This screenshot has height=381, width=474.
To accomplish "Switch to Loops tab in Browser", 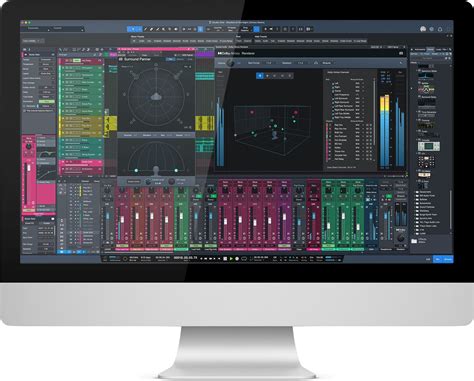I will (x=438, y=49).
